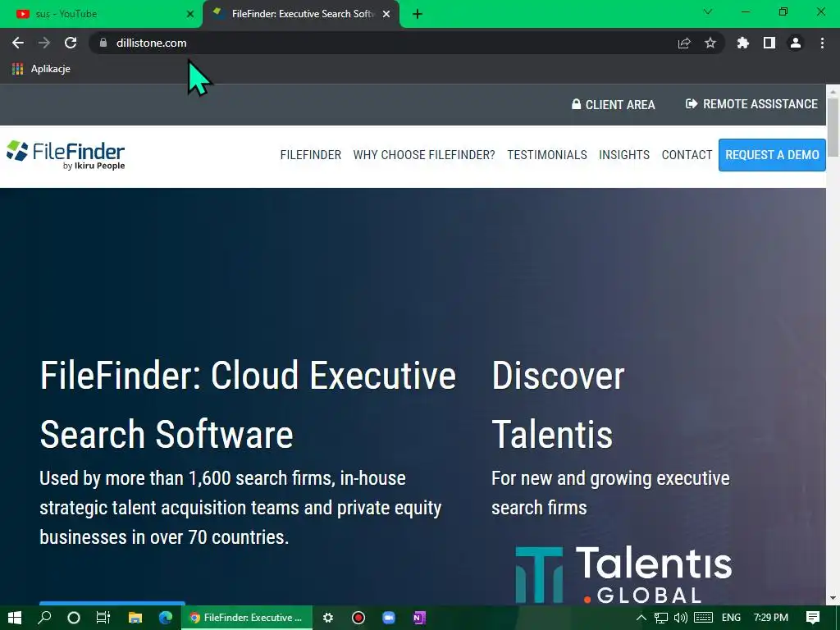Reload the page with the refresh icon
Screen dimensions: 840x630
tap(71, 43)
